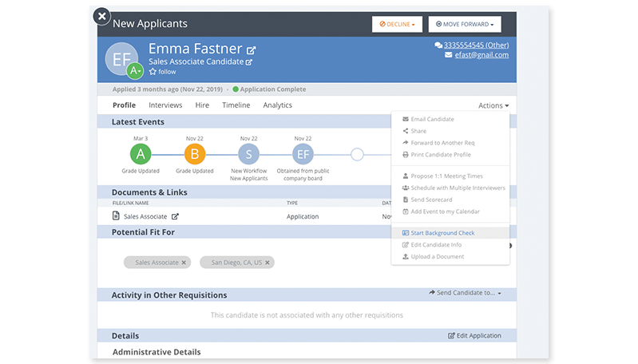Viewport: 638px width, 364px height.
Task: Select Add Event to my Calendar
Action: click(x=450, y=212)
